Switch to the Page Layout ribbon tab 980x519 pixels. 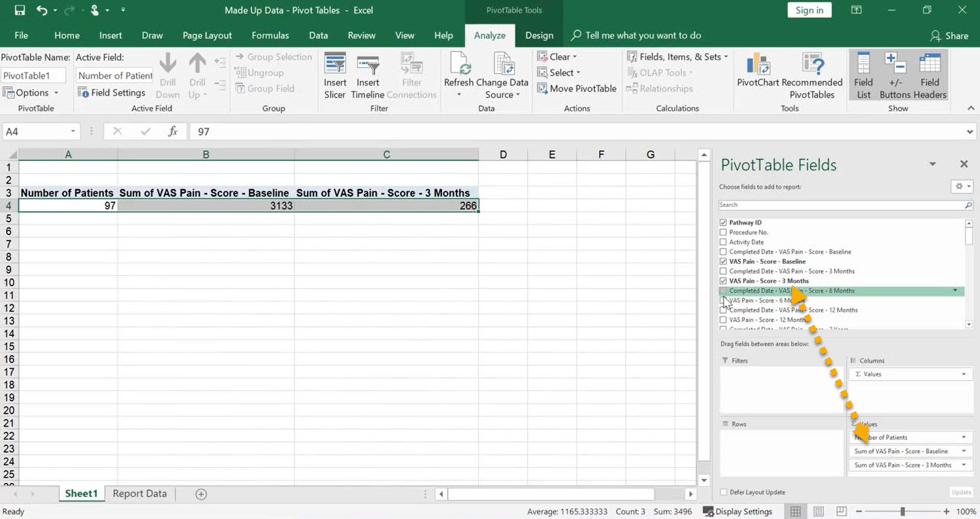tap(207, 35)
